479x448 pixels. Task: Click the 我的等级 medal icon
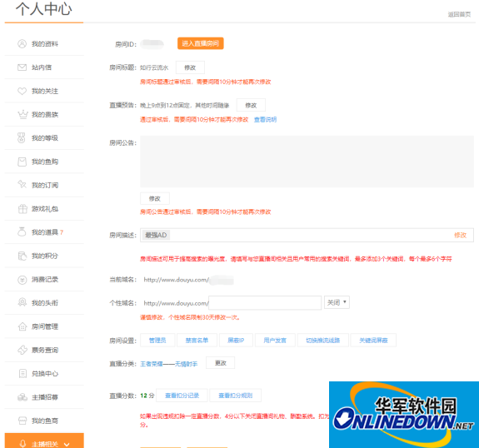click(x=22, y=137)
